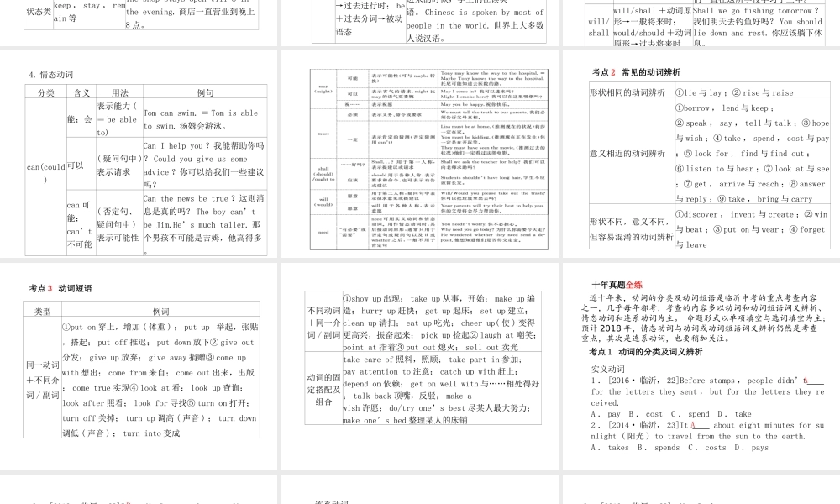Click the heading 考点3 动词短语

pyautogui.click(x=60, y=287)
